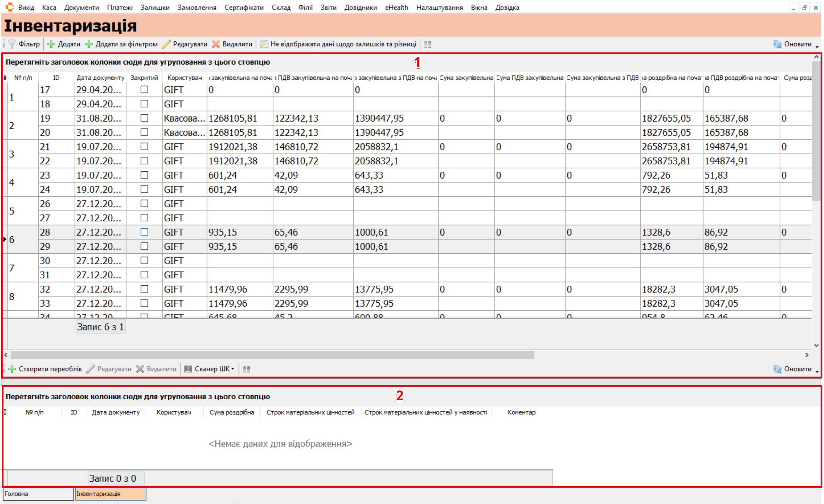824x504 pixels.
Task: Click the Створити переоблік plus icon
Action: [x=12, y=369]
